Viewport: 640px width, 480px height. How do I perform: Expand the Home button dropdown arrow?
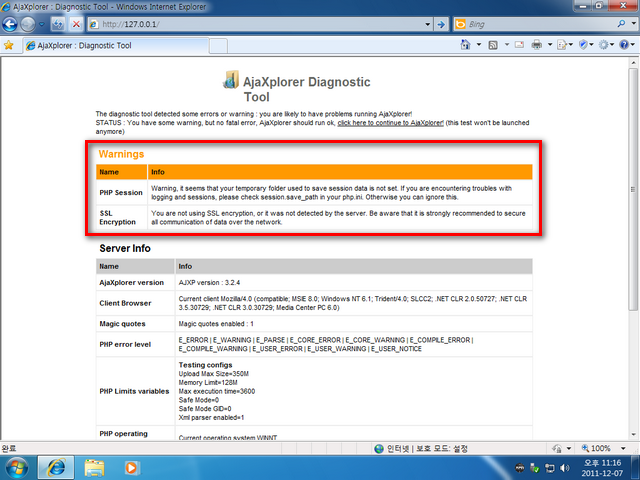479,44
